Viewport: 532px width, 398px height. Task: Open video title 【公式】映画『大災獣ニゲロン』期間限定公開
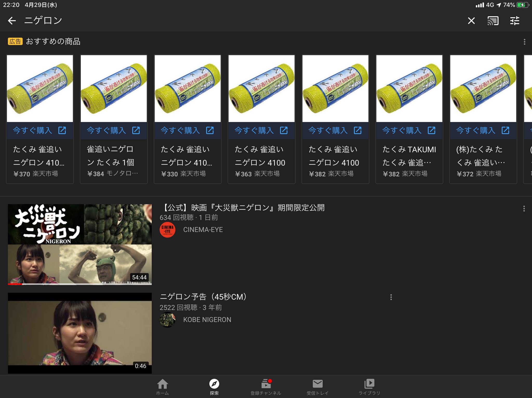pos(242,208)
